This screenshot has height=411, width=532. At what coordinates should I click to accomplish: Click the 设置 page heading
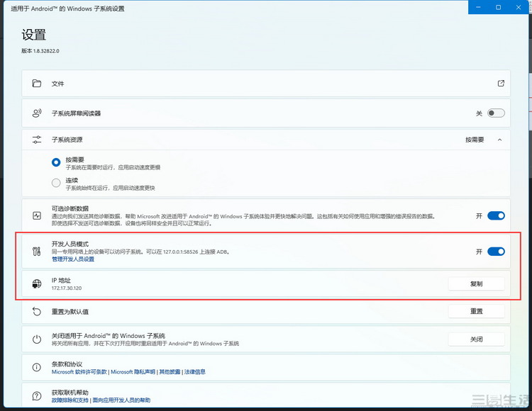tap(33, 35)
